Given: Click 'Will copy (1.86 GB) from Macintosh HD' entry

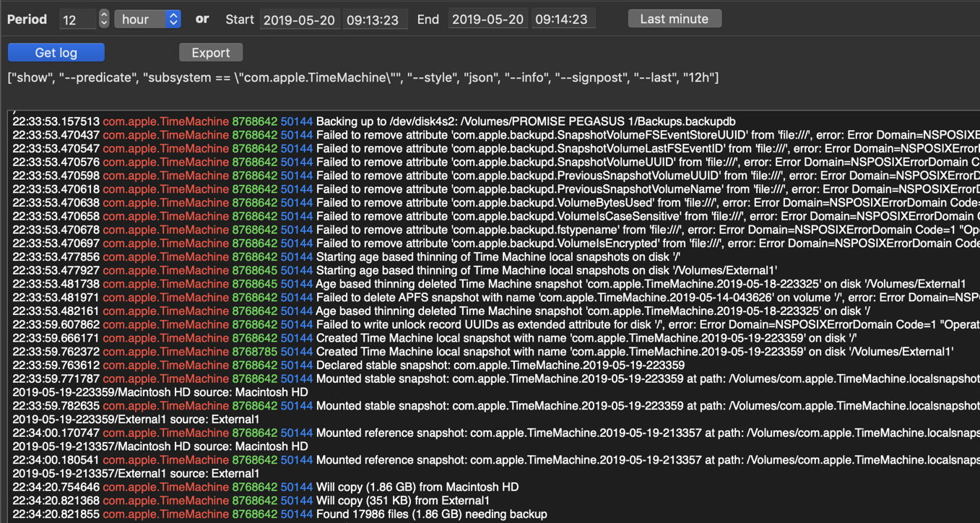Looking at the screenshot, I should click(417, 487).
